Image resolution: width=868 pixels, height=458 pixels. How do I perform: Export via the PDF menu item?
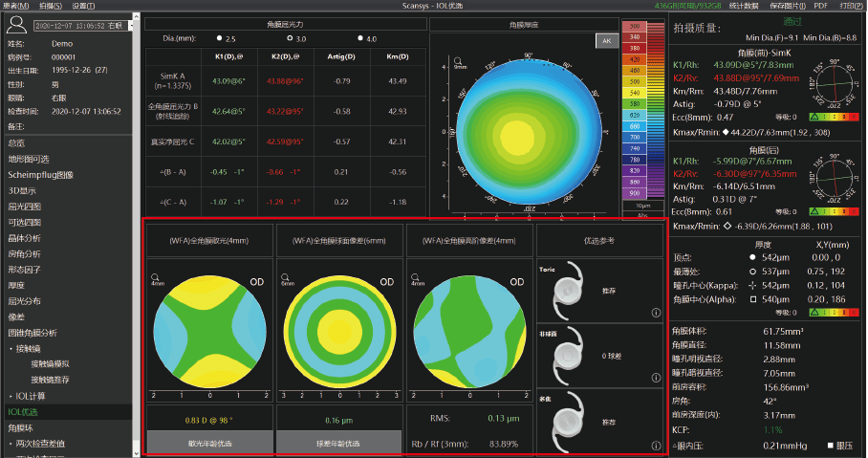pyautogui.click(x=820, y=6)
